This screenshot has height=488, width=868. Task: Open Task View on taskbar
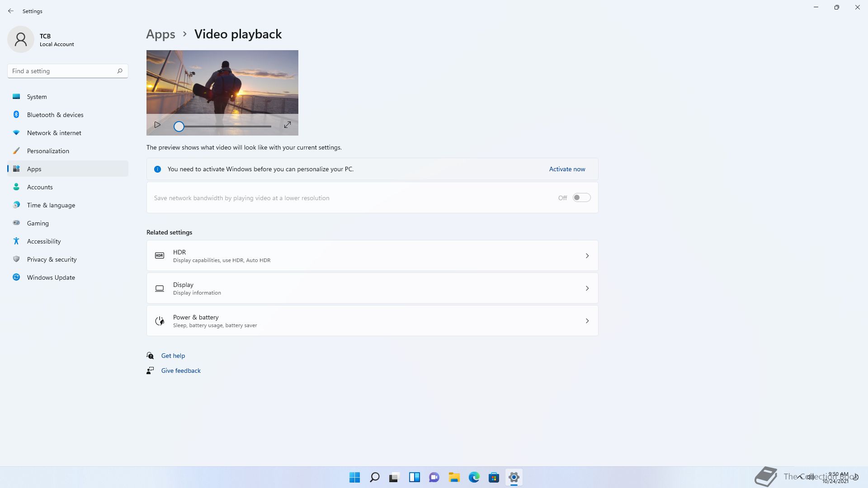click(x=394, y=477)
